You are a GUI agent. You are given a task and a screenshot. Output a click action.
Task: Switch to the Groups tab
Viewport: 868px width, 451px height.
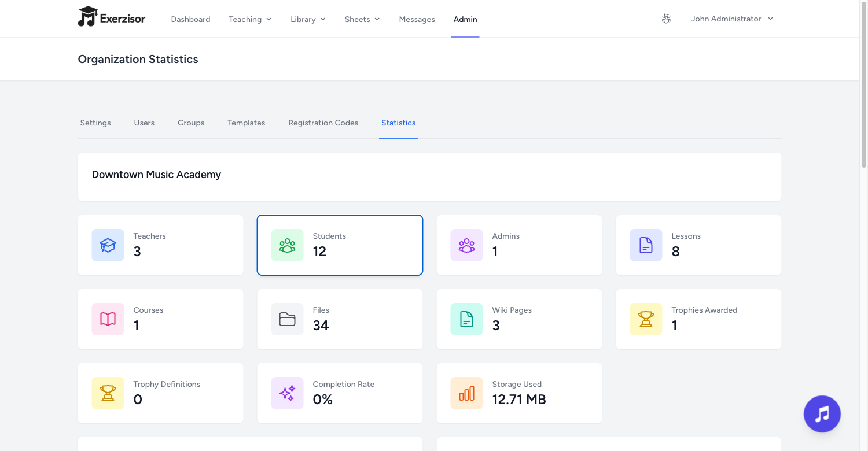(191, 123)
